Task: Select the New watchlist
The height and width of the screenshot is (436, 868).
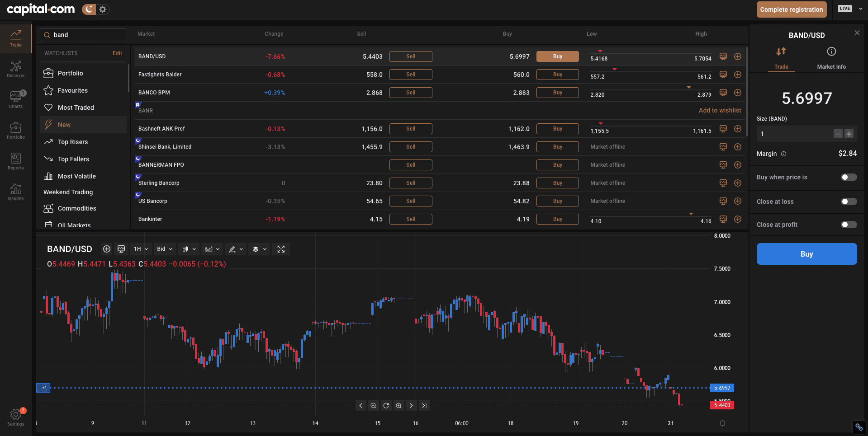Action: [x=83, y=125]
